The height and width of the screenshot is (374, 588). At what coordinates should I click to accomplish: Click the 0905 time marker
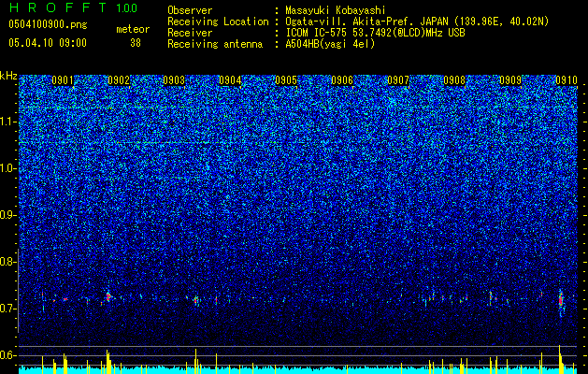click(x=286, y=80)
